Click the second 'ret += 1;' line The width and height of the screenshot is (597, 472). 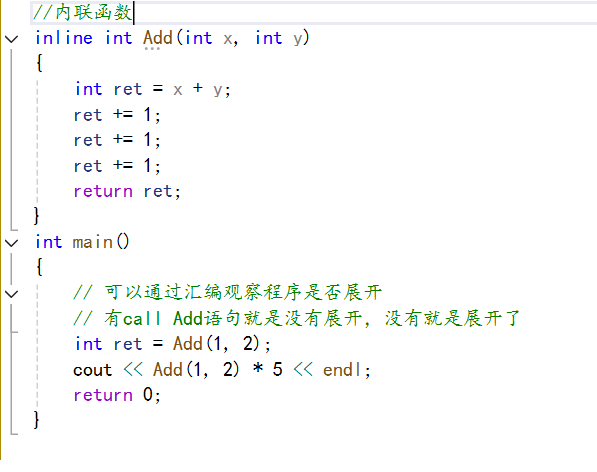coord(117,140)
